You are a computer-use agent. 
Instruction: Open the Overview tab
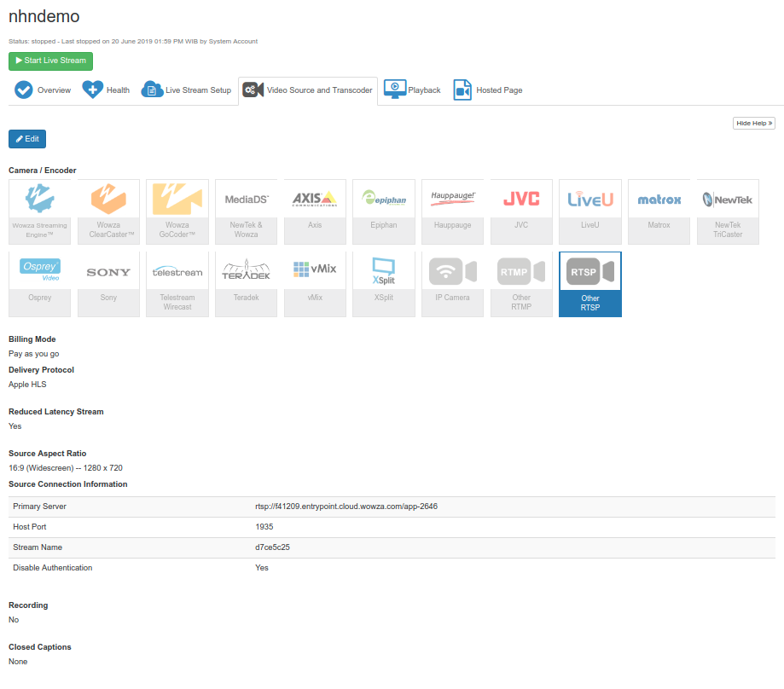43,90
